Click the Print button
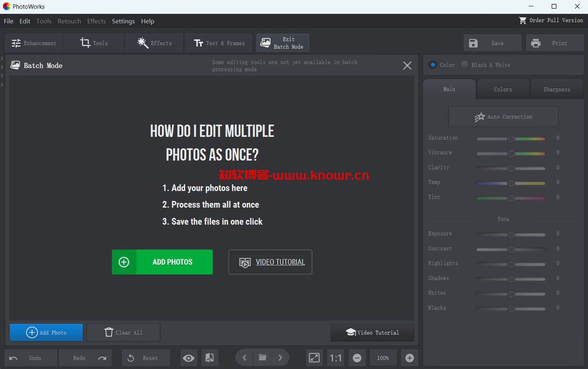The height and width of the screenshot is (369, 588). [555, 43]
